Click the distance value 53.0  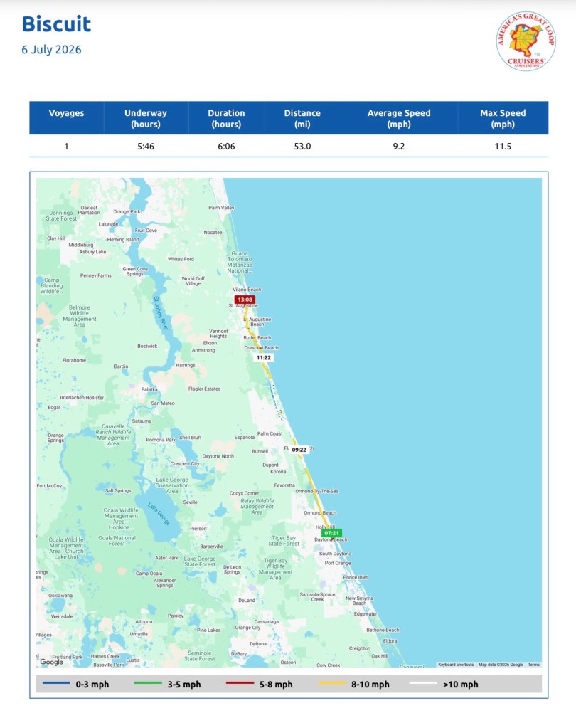tap(302, 147)
